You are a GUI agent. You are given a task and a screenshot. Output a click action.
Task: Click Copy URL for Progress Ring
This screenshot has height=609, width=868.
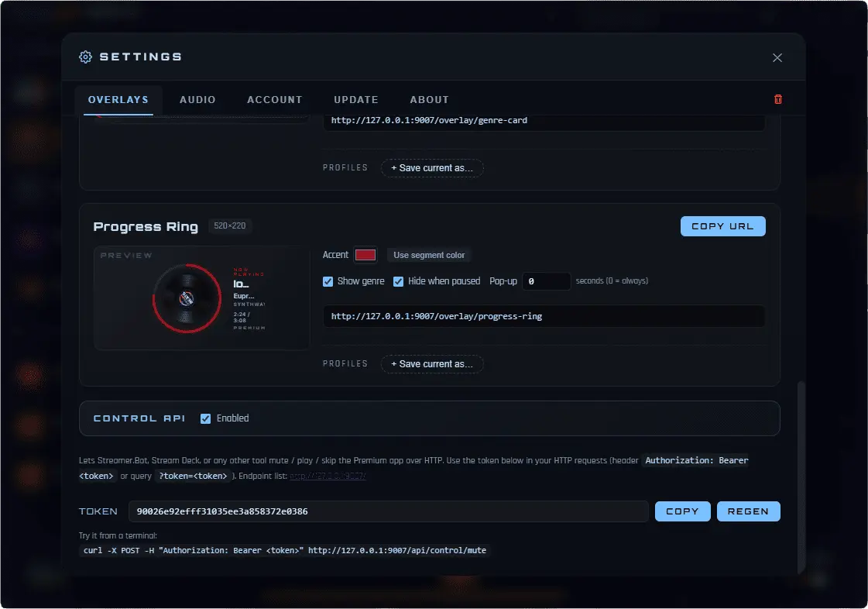pyautogui.click(x=722, y=226)
